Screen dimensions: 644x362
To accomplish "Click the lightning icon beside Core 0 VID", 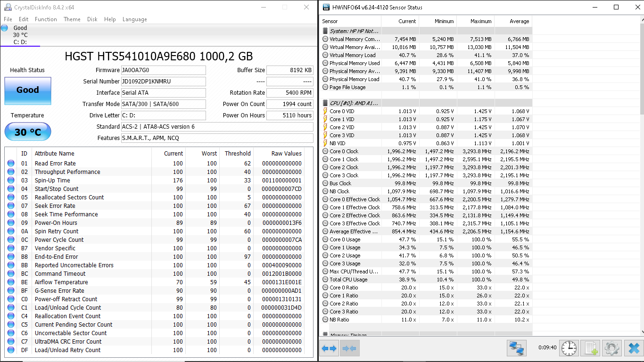I will point(325,111).
